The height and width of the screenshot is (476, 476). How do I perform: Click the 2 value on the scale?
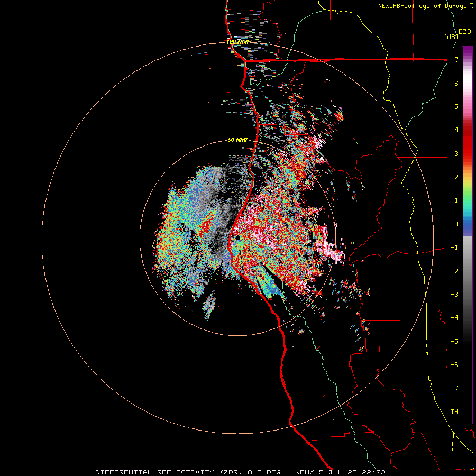pyautogui.click(x=456, y=177)
